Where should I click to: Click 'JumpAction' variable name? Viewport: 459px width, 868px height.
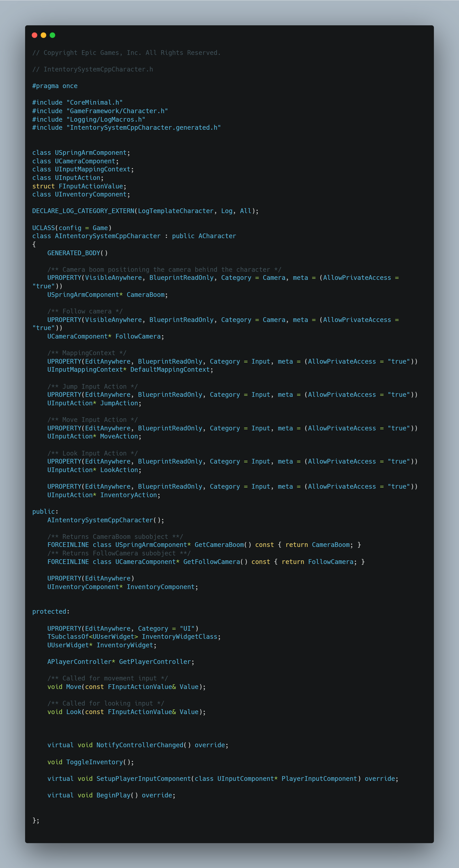(x=119, y=403)
